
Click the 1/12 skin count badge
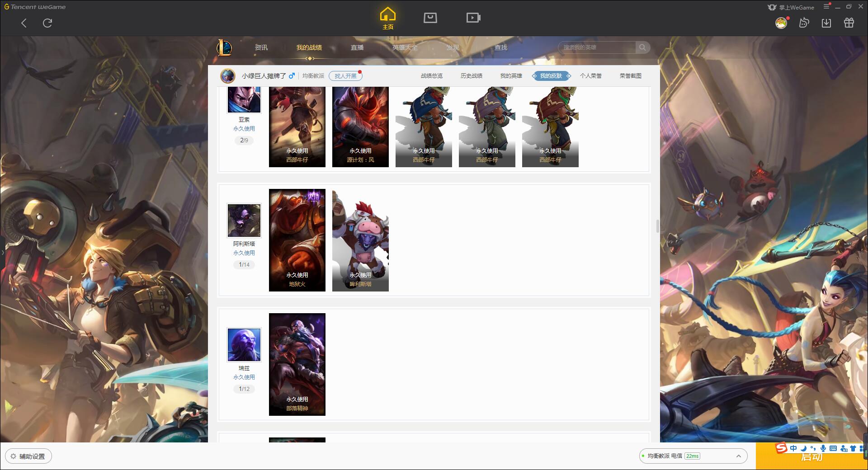pyautogui.click(x=244, y=389)
